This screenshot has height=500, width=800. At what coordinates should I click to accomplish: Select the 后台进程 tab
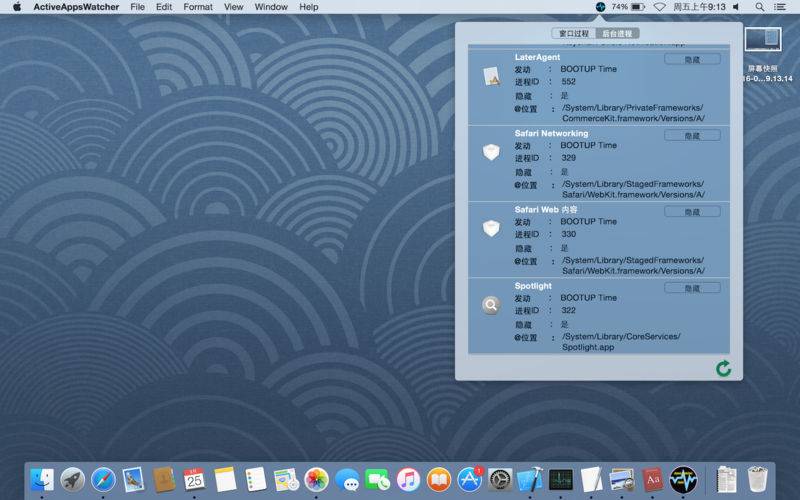pos(617,33)
